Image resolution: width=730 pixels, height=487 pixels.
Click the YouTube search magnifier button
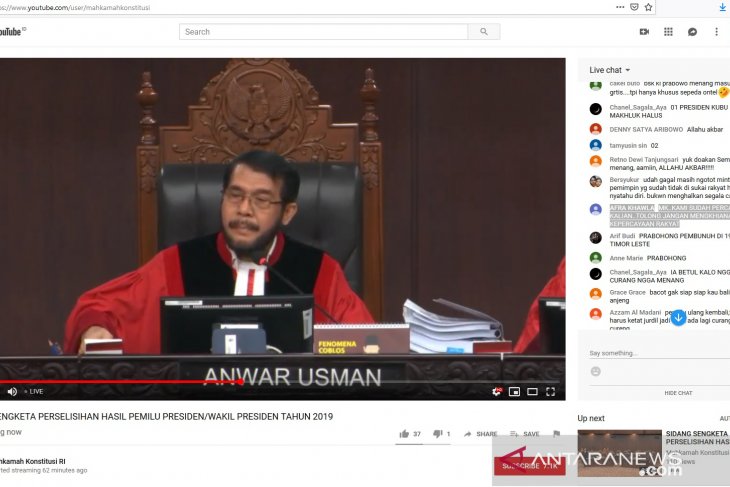pos(484,32)
